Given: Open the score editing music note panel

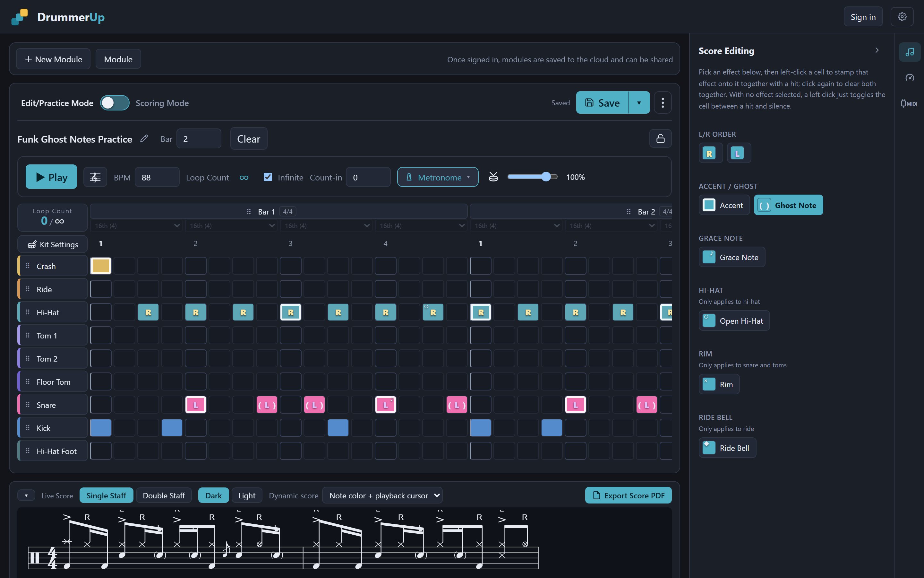Looking at the screenshot, I should [x=910, y=52].
